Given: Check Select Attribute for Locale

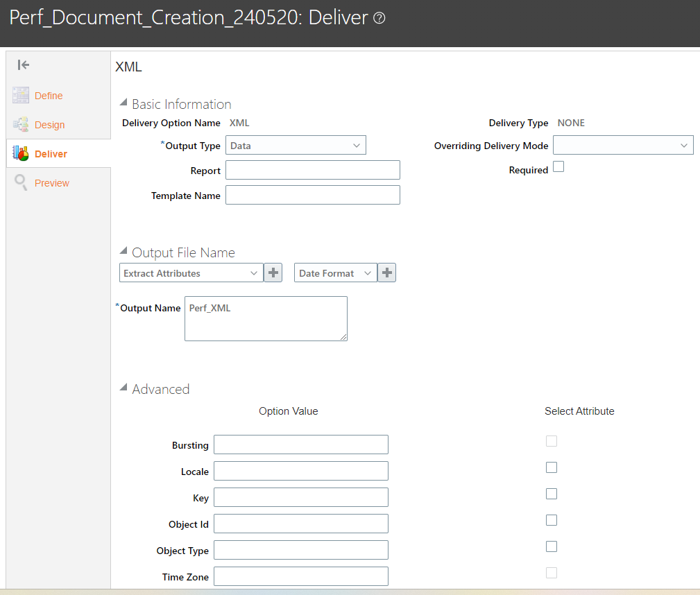Looking at the screenshot, I should pos(552,467).
